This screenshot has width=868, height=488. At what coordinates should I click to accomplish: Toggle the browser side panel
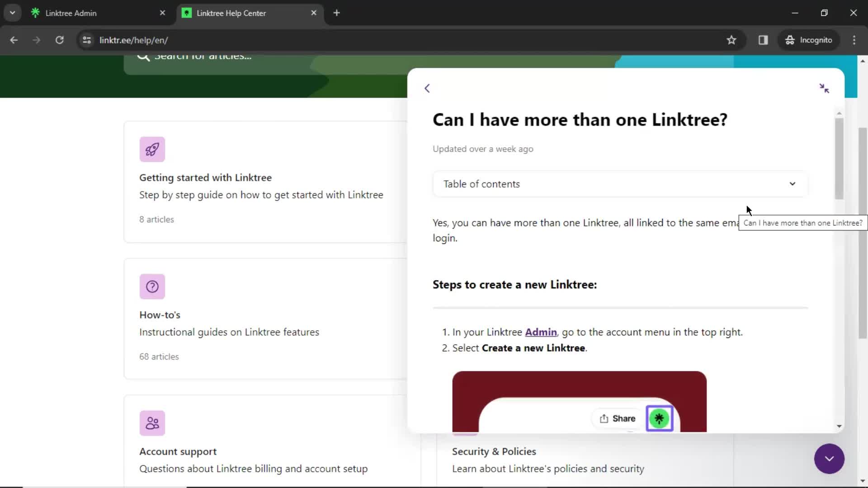click(763, 40)
